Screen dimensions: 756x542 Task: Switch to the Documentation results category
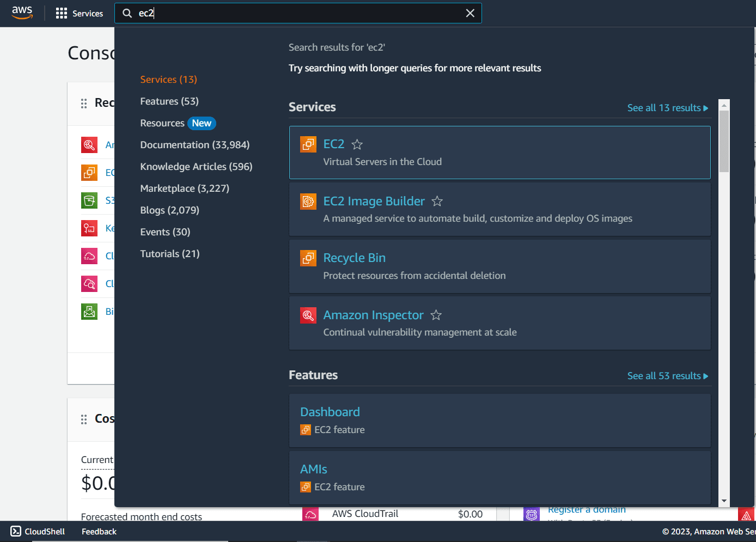click(x=194, y=144)
